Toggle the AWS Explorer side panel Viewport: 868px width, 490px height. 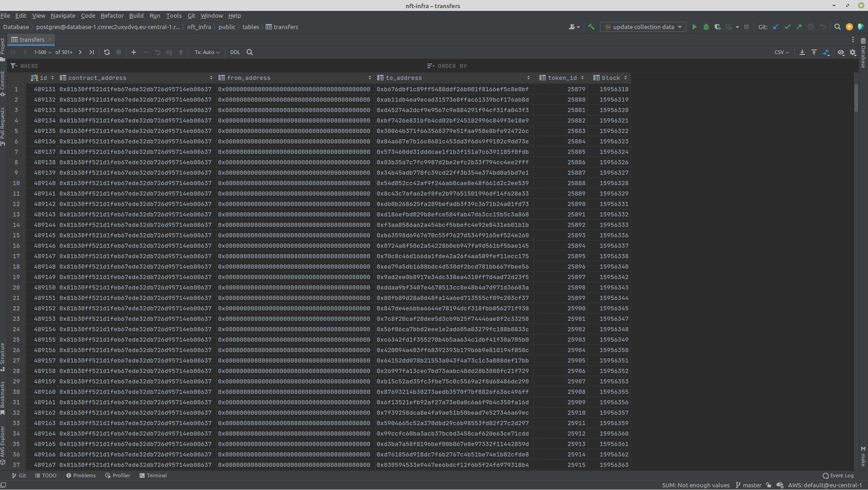tap(3, 446)
